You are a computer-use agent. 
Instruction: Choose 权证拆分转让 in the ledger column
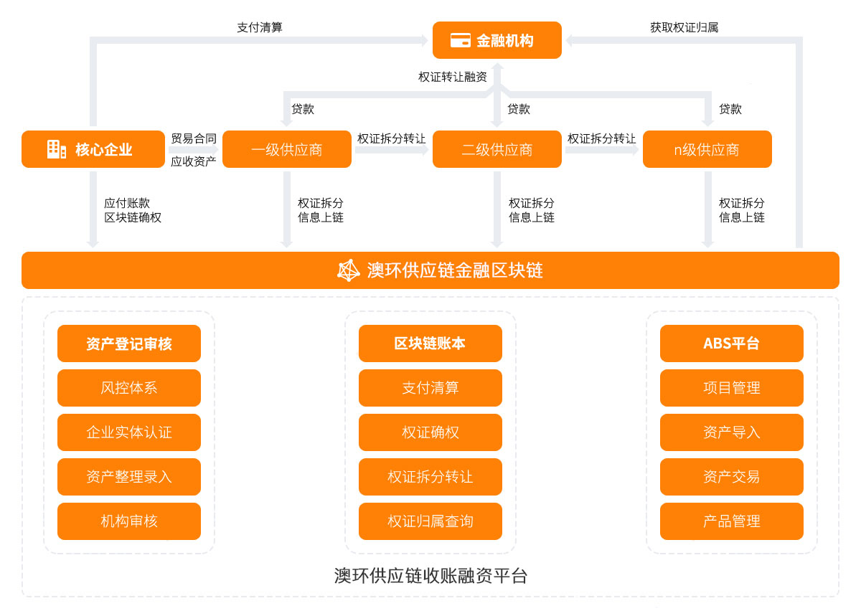click(430, 477)
